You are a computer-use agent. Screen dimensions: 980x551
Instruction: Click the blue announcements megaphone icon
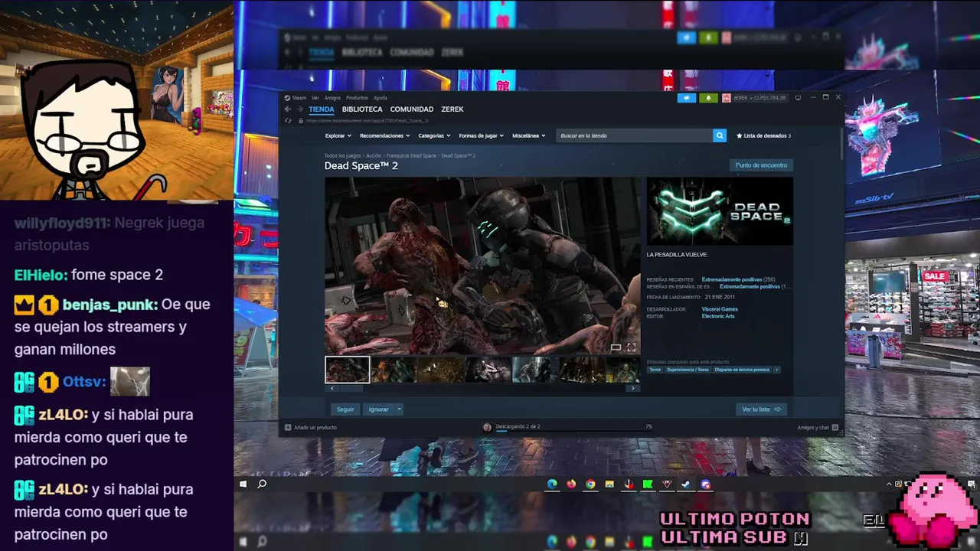coord(687,98)
